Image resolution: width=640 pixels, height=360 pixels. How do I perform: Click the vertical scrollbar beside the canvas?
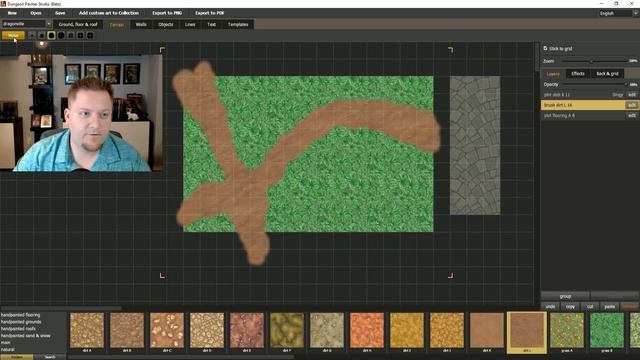pyautogui.click(x=537, y=56)
